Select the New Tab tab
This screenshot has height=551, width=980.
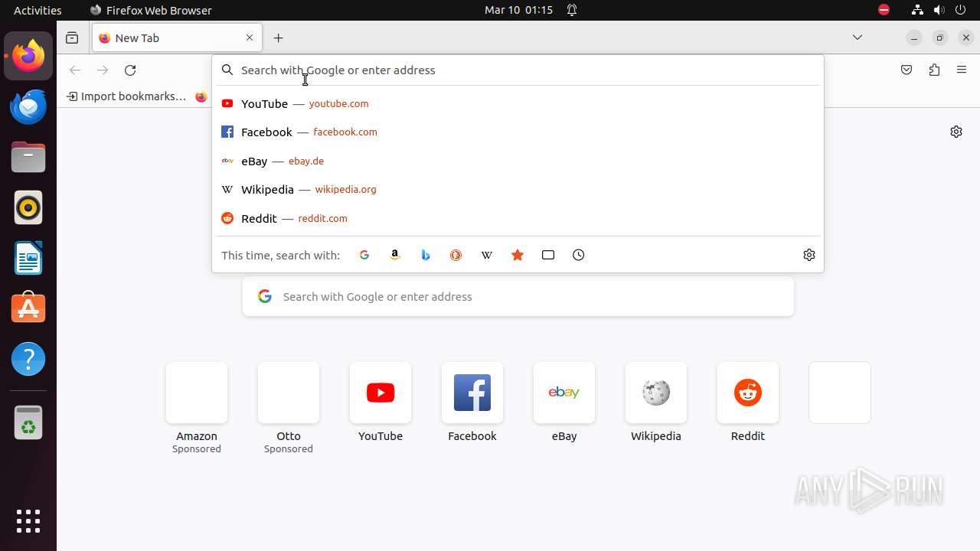[x=177, y=37]
